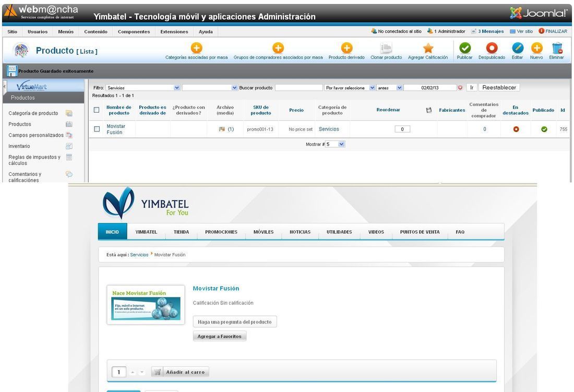Click the Nace Movistar Fusión product thumbnail
The height and width of the screenshot is (392, 574).
click(x=146, y=305)
